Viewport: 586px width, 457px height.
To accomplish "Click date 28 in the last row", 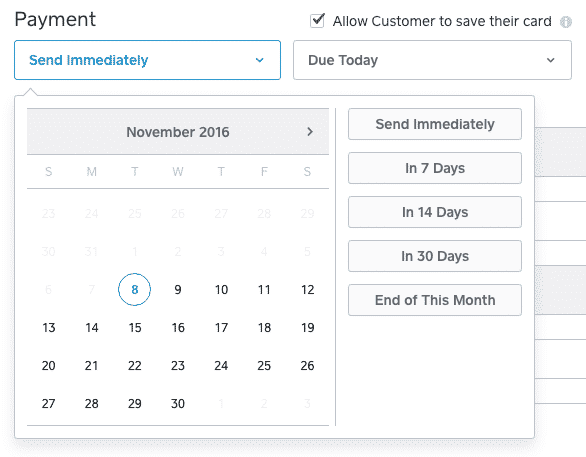I will (92, 404).
